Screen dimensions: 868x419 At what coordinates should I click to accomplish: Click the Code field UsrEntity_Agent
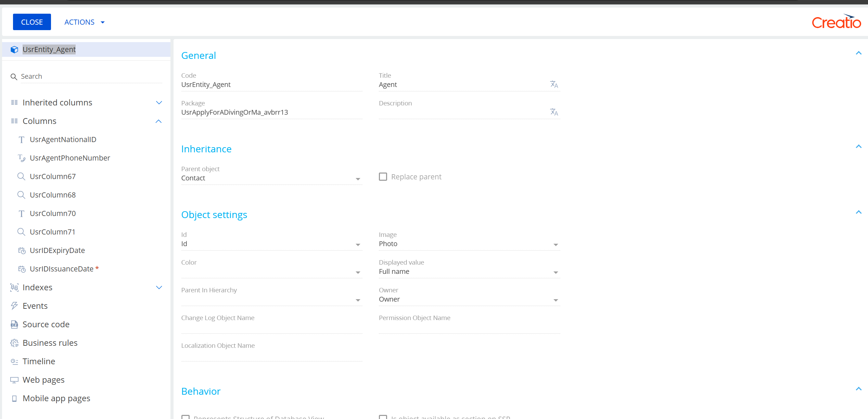(x=272, y=85)
